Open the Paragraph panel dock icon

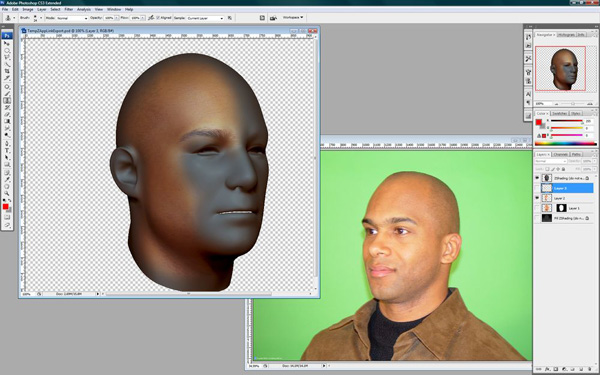pyautogui.click(x=528, y=103)
